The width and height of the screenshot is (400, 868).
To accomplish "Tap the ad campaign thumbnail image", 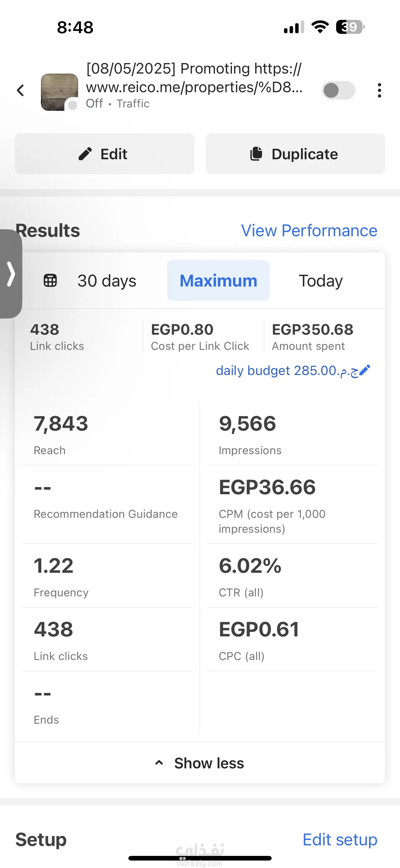I will [x=59, y=92].
